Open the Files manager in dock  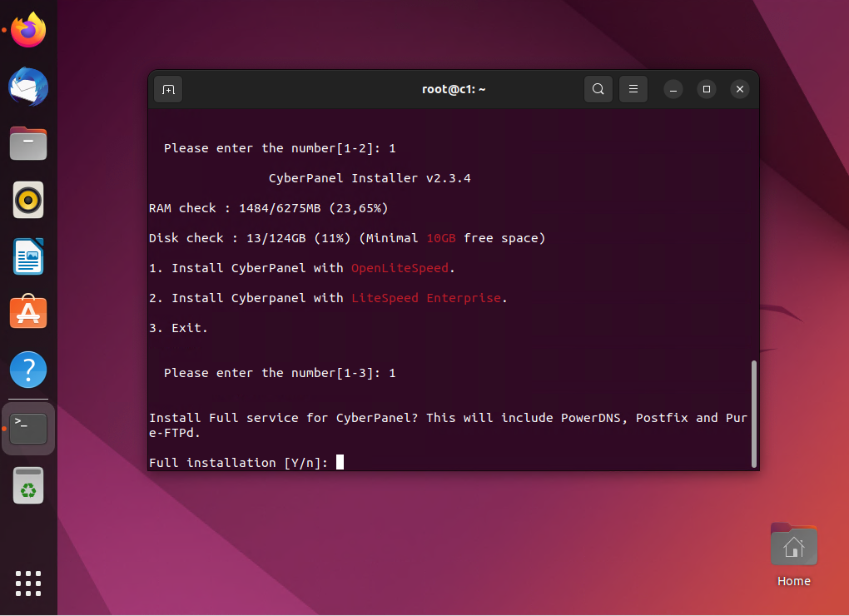[28, 143]
